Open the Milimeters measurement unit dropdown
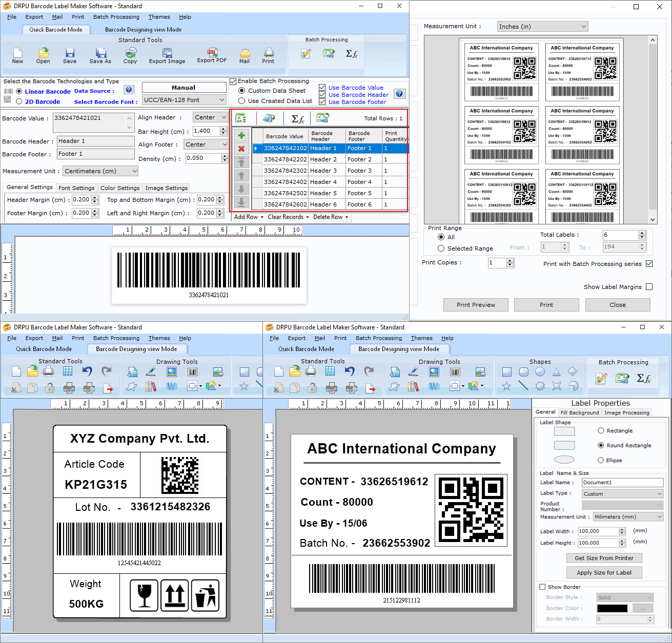Viewport: 672px width, 643px height. 628,517
